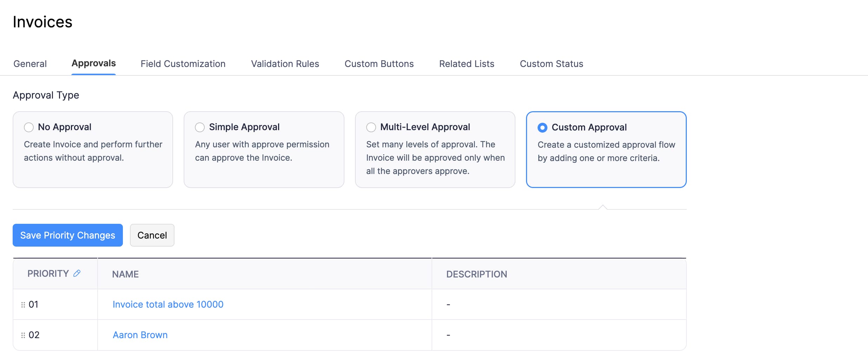Go to the Custom Buttons tab

click(379, 63)
